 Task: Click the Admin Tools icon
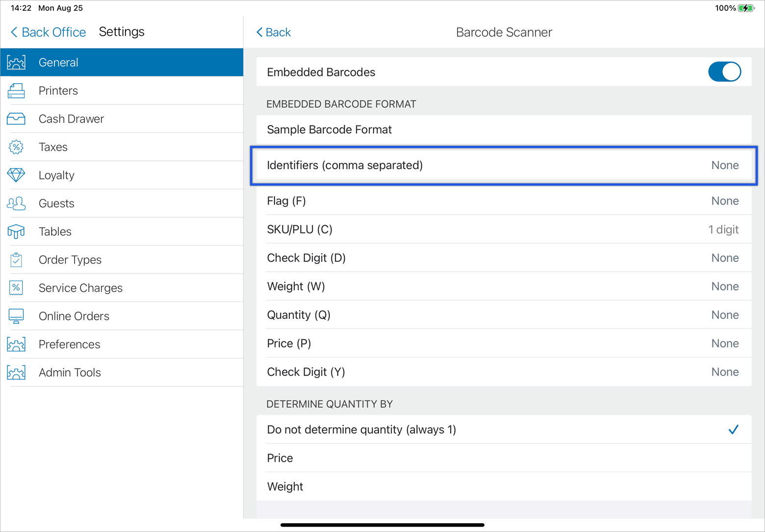coord(16,373)
